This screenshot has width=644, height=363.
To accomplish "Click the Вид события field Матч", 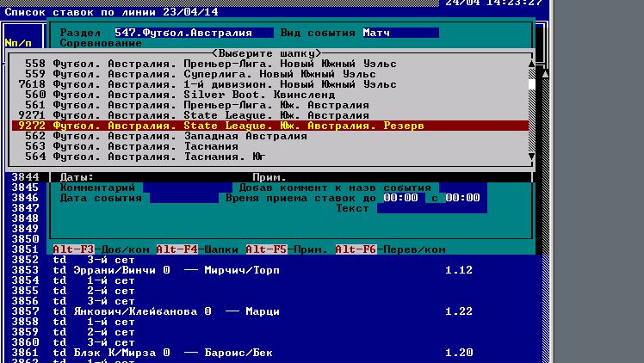I will [x=401, y=33].
